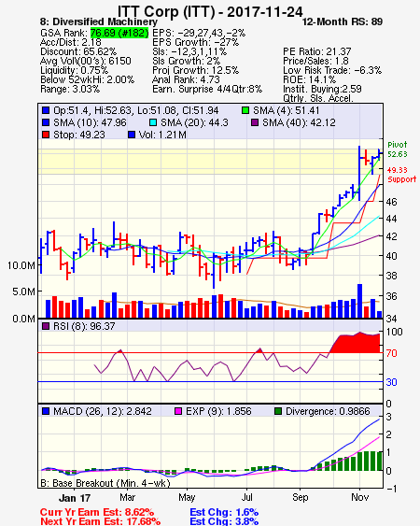Image resolution: width=420 pixels, height=526 pixels.
Task: Click the 'ROE: 14.1%' value
Action: coord(309,79)
